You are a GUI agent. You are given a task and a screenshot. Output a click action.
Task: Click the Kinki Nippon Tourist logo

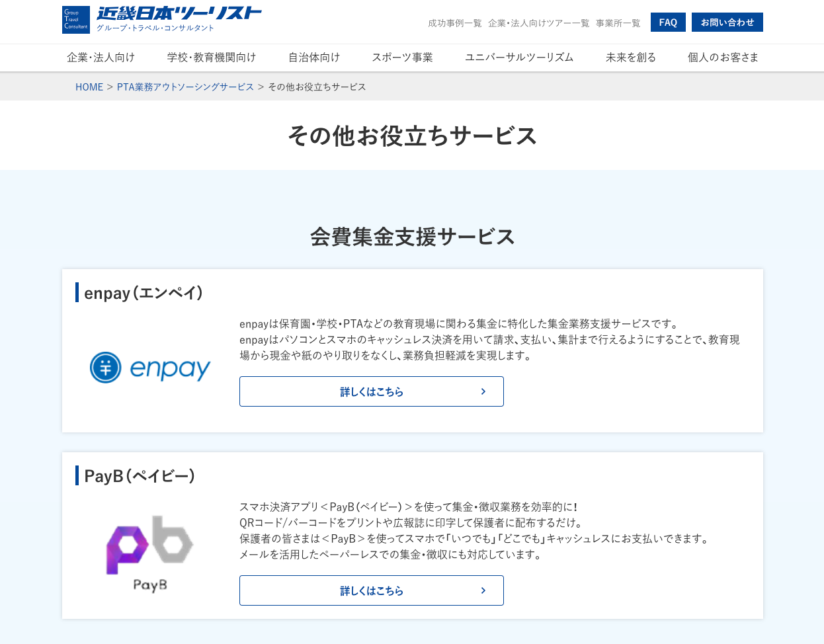coord(162,20)
